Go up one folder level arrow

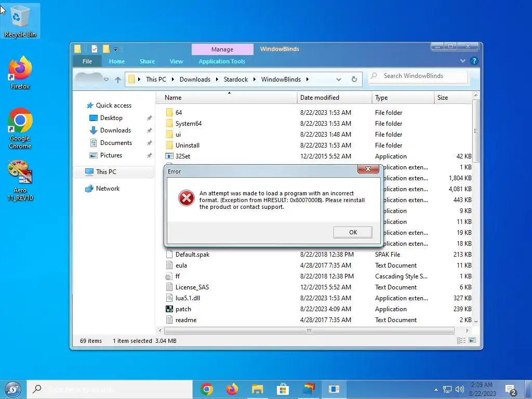tap(118, 79)
